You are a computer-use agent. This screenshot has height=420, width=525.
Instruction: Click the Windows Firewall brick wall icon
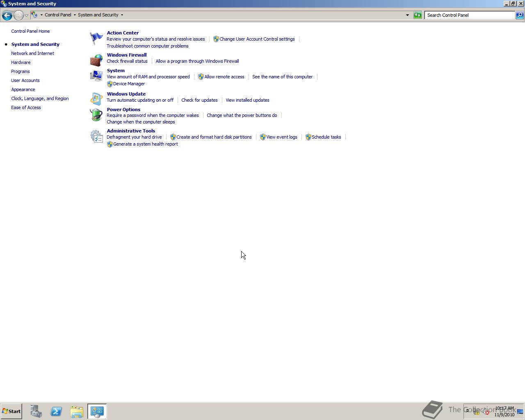point(96,60)
